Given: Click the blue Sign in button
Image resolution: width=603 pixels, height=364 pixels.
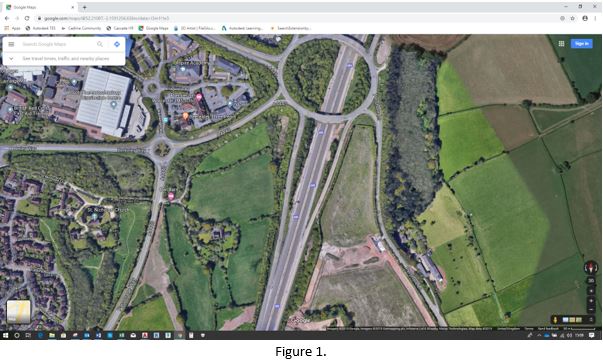Looking at the screenshot, I should click(x=581, y=44).
